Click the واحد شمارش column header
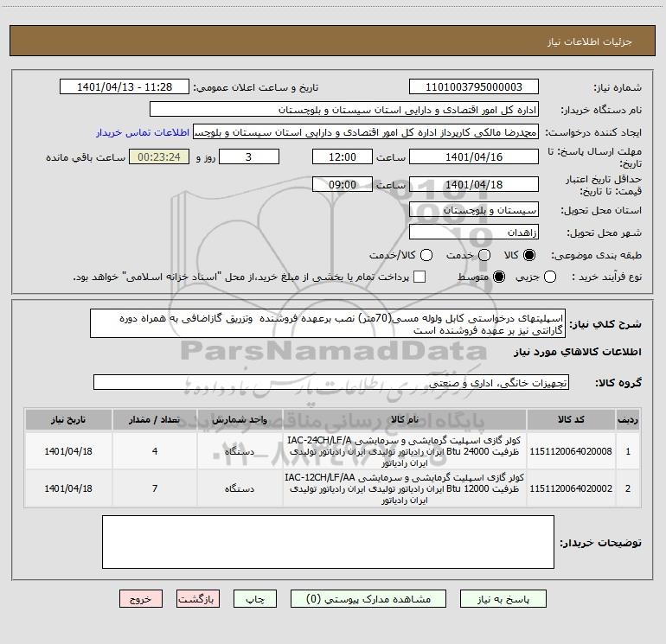Image resolution: width=666 pixels, height=644 pixels. click(240, 419)
